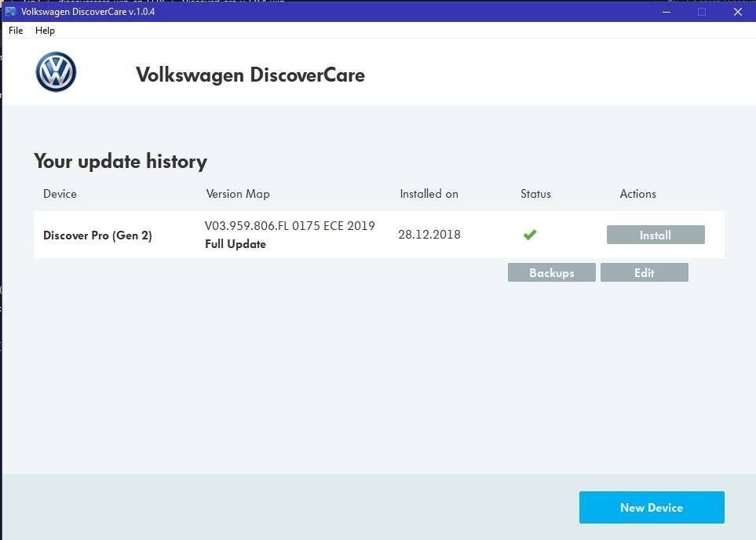
Task: Click the Edit button
Action: click(x=644, y=272)
